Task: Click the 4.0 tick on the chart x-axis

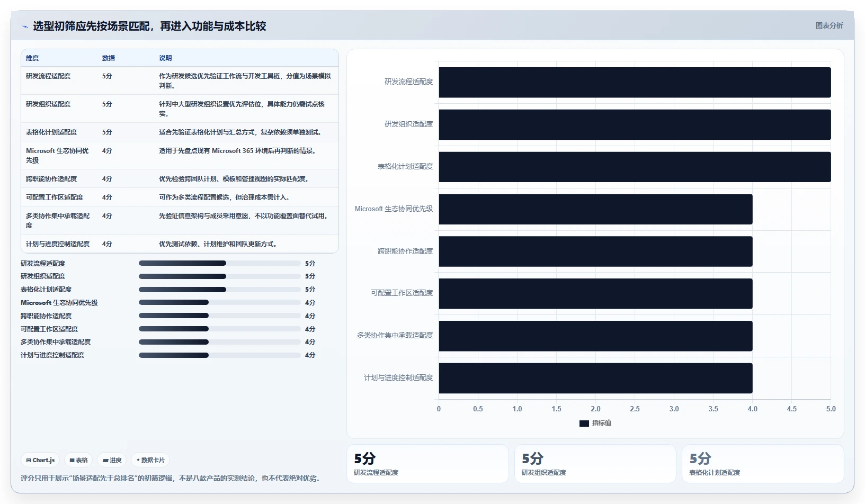Action: point(752,409)
